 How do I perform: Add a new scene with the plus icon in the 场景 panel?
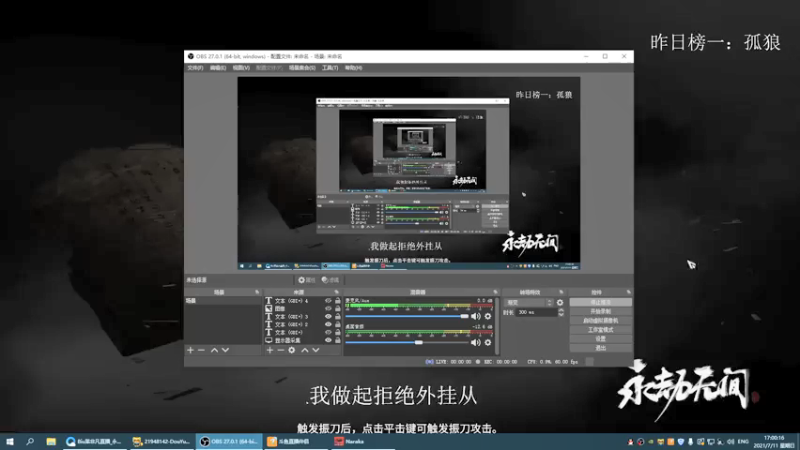(190, 350)
